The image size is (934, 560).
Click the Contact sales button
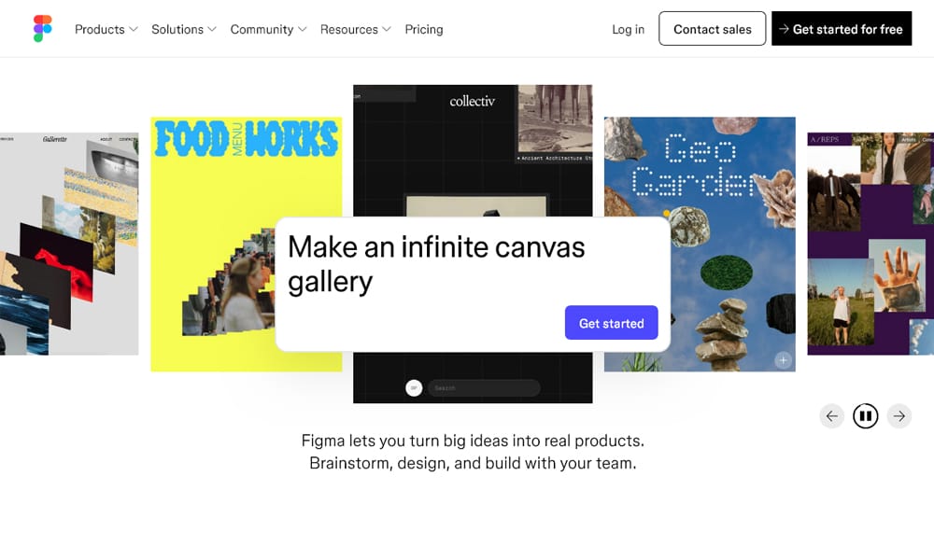pos(712,29)
